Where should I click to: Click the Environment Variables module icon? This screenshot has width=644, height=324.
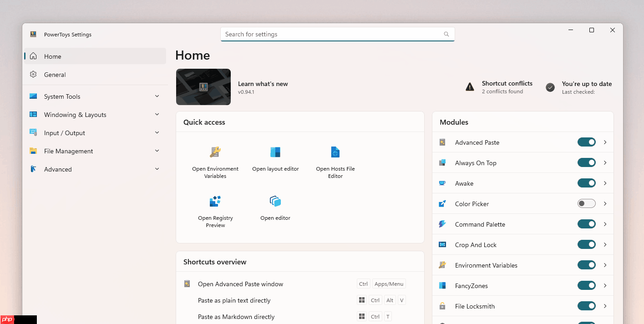point(442,265)
